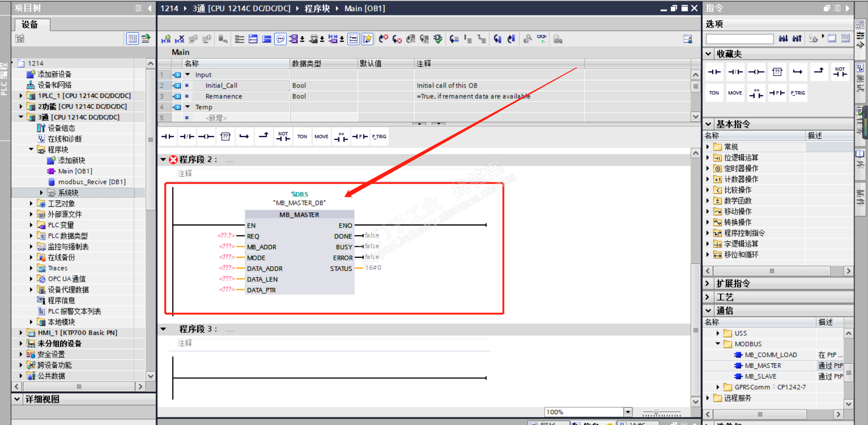Select MB_MASTER in MODBUS instructions folder
The image size is (868, 425).
click(763, 366)
